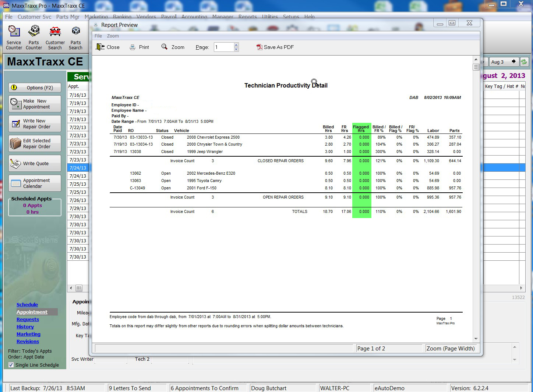Click report scrollbar up arrow
The height and width of the screenshot is (392, 533).
pyautogui.click(x=476, y=59)
